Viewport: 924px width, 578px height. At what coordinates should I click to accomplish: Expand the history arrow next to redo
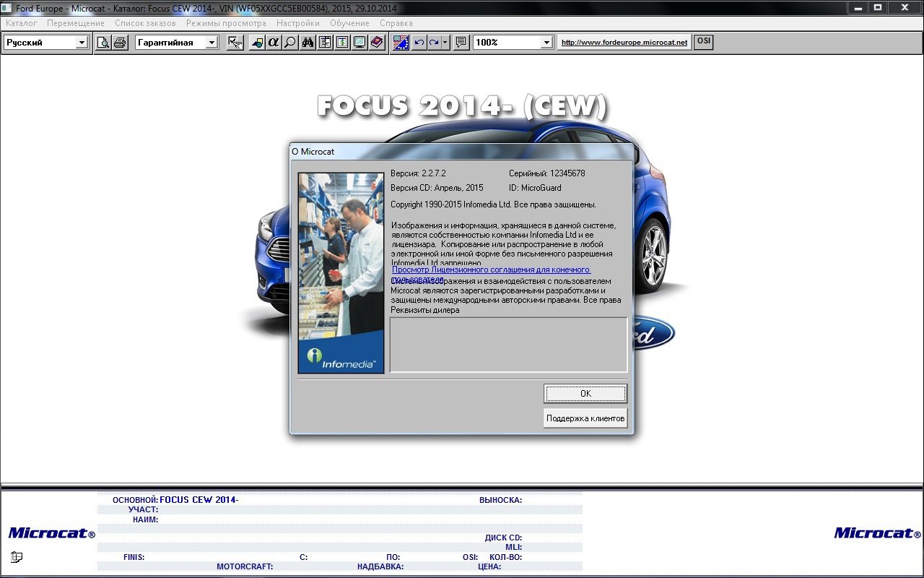[x=445, y=43]
